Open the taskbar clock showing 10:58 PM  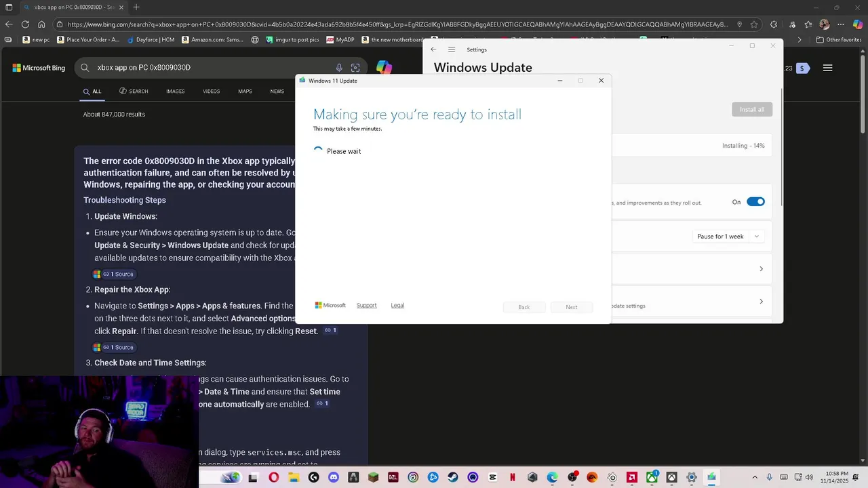834,477
